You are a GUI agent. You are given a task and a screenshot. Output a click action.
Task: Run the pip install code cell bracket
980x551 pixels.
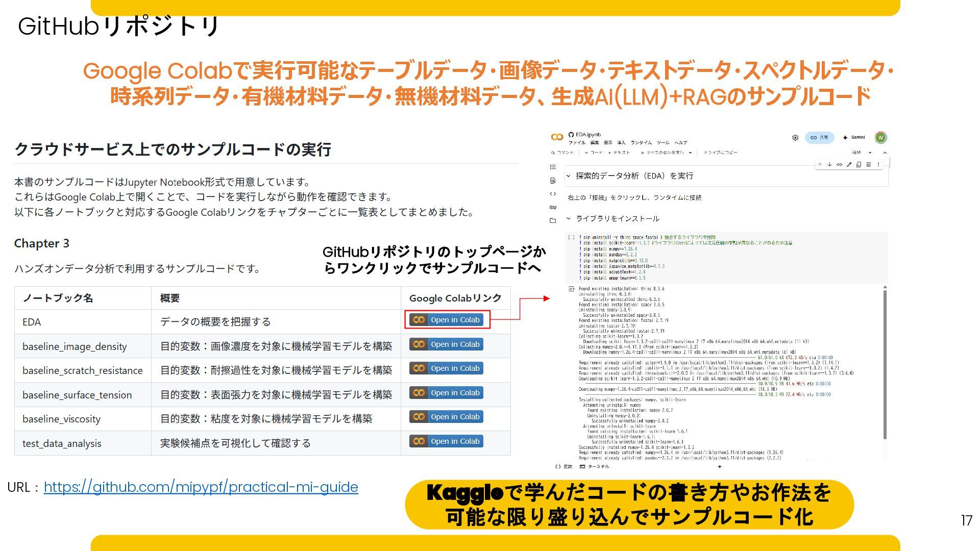click(x=571, y=237)
